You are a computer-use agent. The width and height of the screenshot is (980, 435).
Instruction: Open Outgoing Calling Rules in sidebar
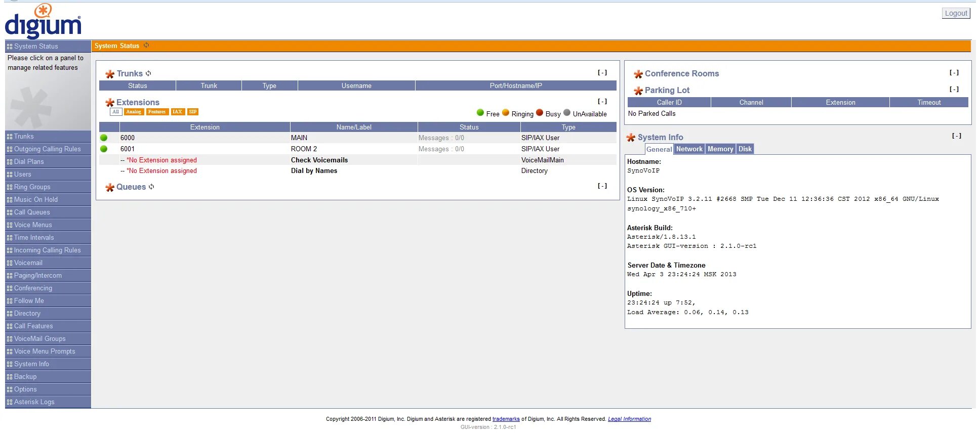[48, 149]
